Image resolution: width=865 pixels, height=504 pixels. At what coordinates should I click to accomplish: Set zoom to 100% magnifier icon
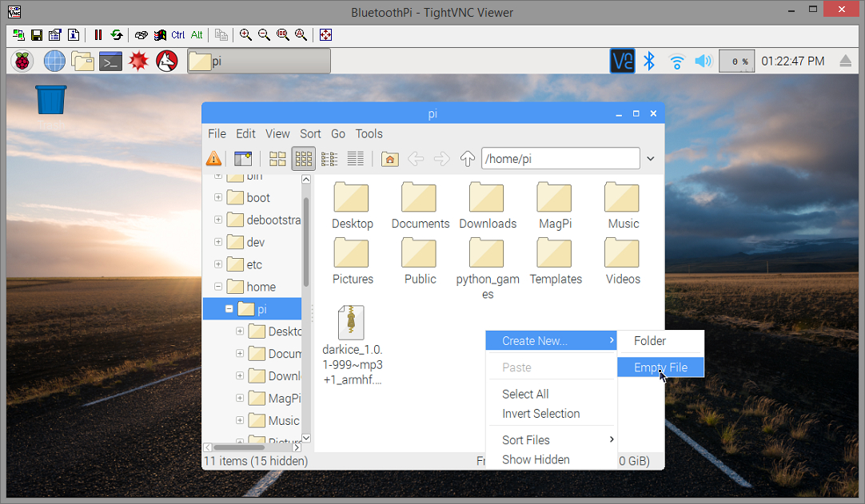[x=282, y=34]
